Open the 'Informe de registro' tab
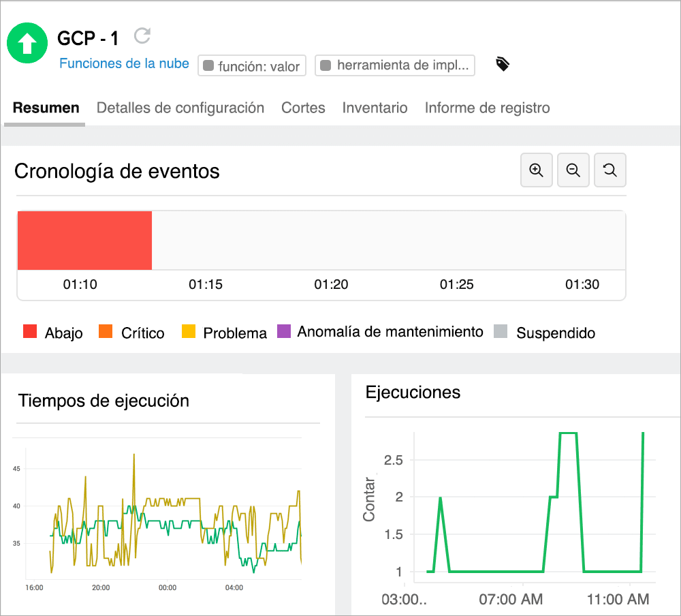Image resolution: width=681 pixels, height=616 pixels. click(x=486, y=108)
